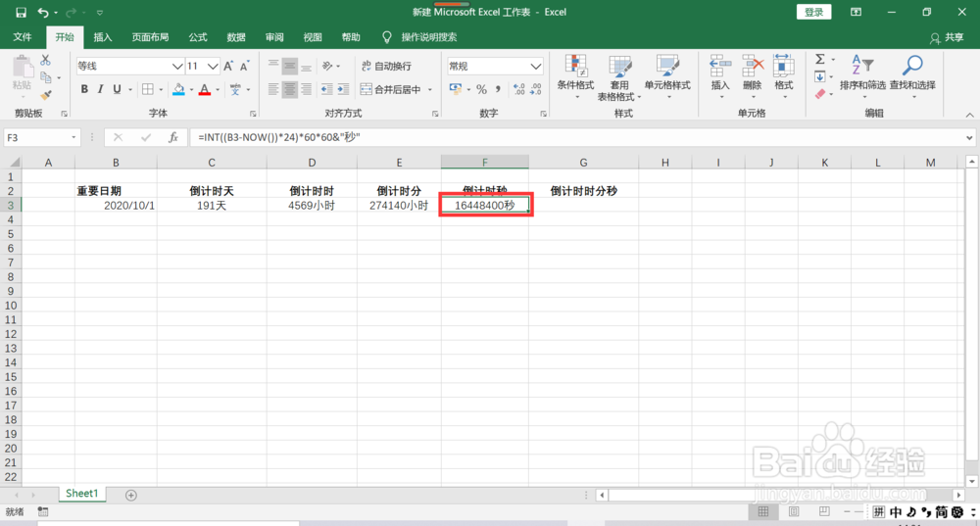Open the 文件 file menu
Image resolution: width=980 pixels, height=526 pixels.
coord(23,37)
